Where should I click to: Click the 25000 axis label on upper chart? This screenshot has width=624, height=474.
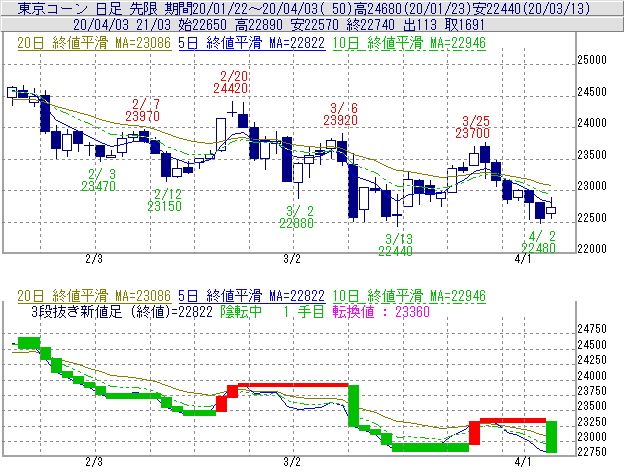click(592, 60)
